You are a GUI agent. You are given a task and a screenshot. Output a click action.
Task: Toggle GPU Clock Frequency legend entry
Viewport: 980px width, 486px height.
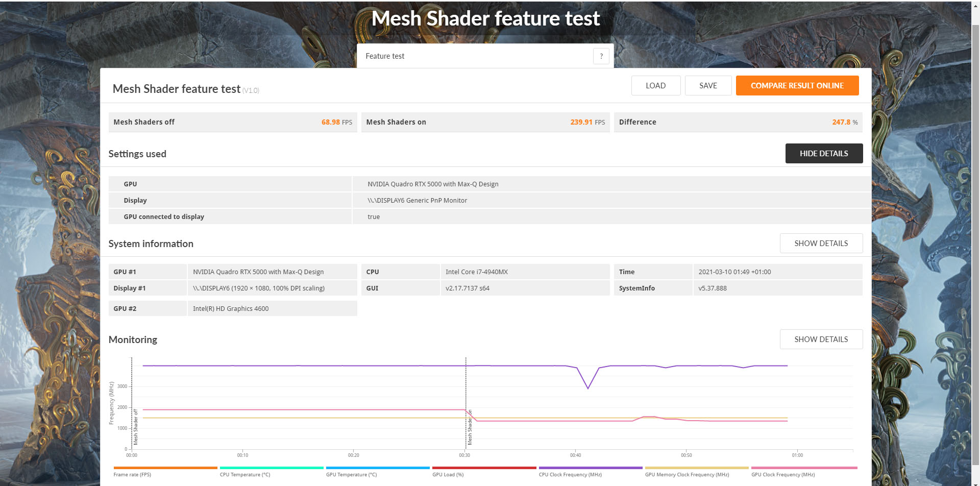click(x=804, y=471)
